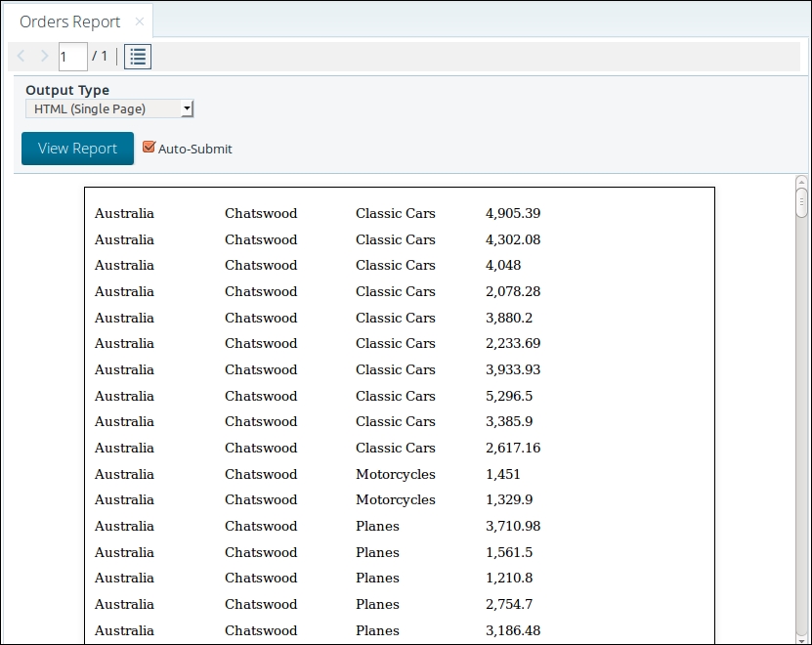Click the Output Type label
812x645 pixels.
(x=66, y=90)
